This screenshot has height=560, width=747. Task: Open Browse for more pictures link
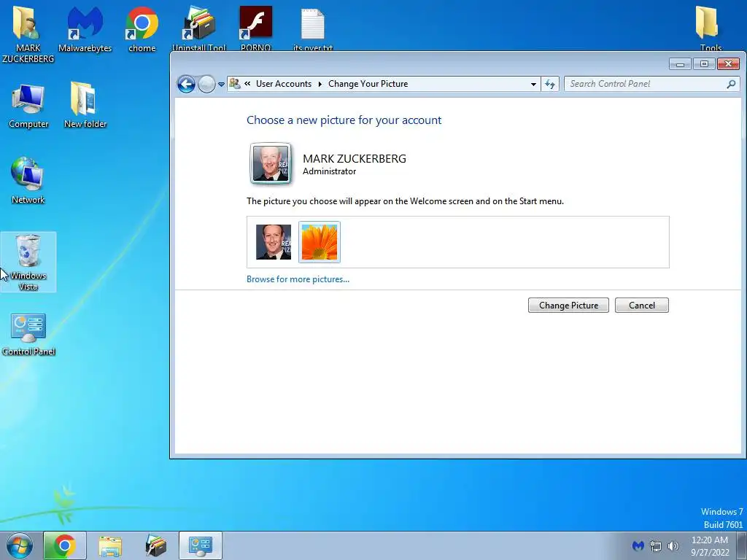coord(298,279)
